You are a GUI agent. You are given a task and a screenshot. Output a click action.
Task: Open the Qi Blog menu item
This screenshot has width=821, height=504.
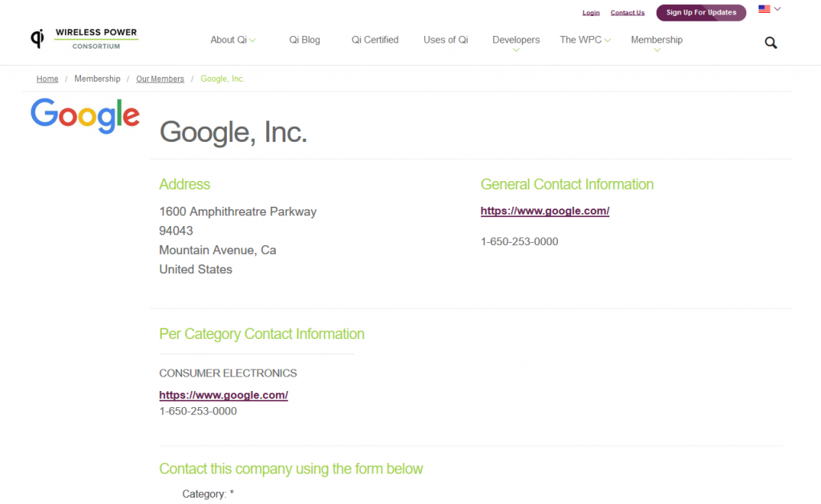tap(305, 40)
